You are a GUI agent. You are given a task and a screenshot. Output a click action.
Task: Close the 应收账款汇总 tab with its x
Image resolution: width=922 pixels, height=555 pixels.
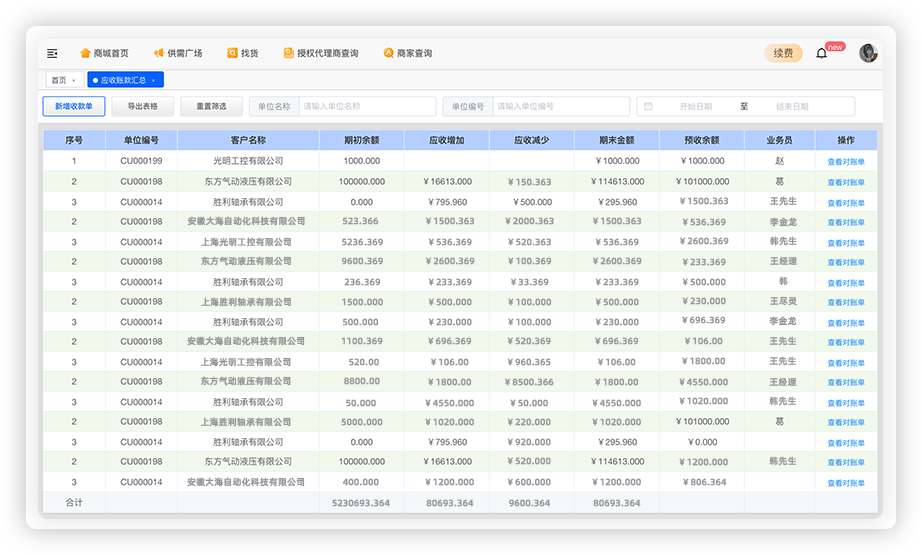coord(153,81)
